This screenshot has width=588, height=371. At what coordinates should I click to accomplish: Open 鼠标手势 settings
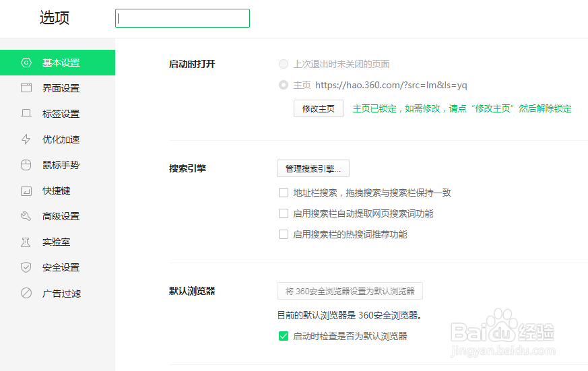coord(57,165)
